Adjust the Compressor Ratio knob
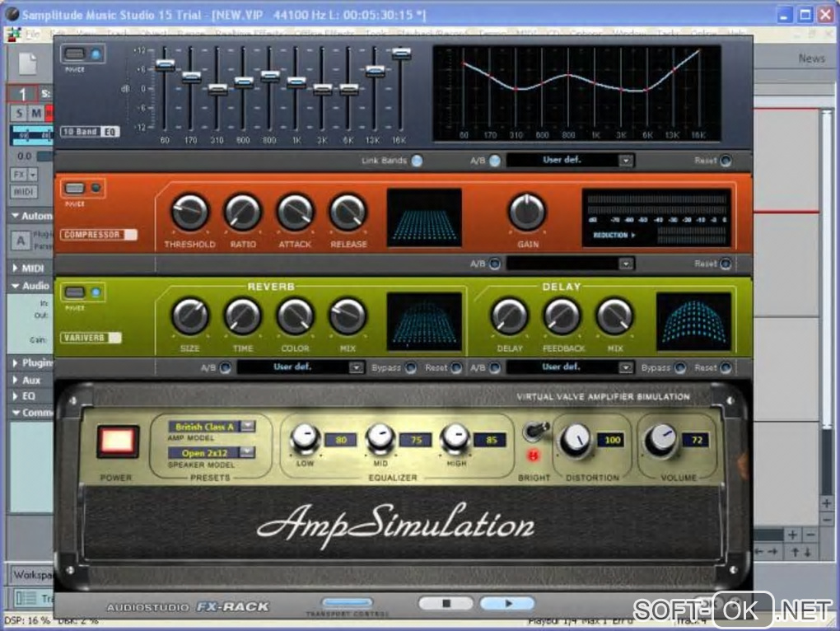 click(243, 213)
